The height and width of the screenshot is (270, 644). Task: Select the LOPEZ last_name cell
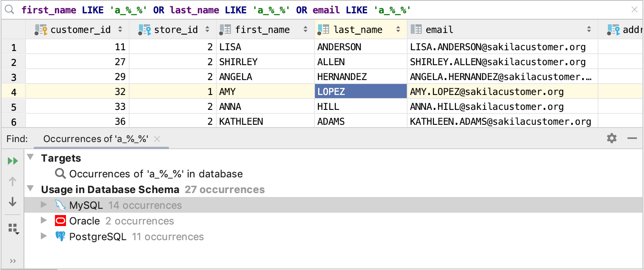pos(361,91)
